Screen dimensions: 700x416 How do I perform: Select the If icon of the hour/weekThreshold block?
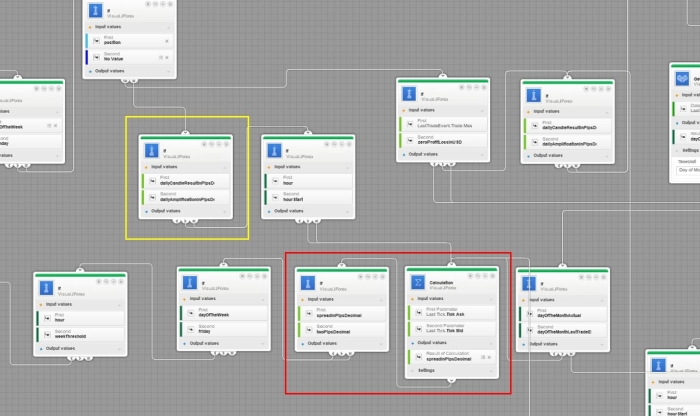[x=46, y=288]
